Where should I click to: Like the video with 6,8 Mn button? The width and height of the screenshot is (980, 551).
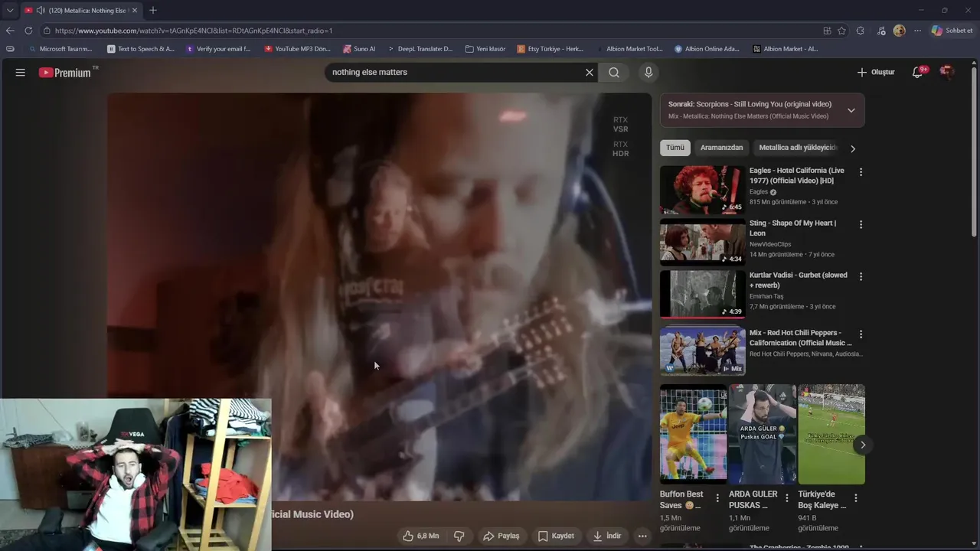tap(421, 536)
